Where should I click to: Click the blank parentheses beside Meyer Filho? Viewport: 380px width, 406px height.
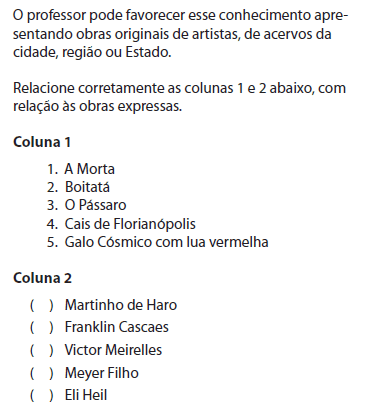[x=42, y=373]
